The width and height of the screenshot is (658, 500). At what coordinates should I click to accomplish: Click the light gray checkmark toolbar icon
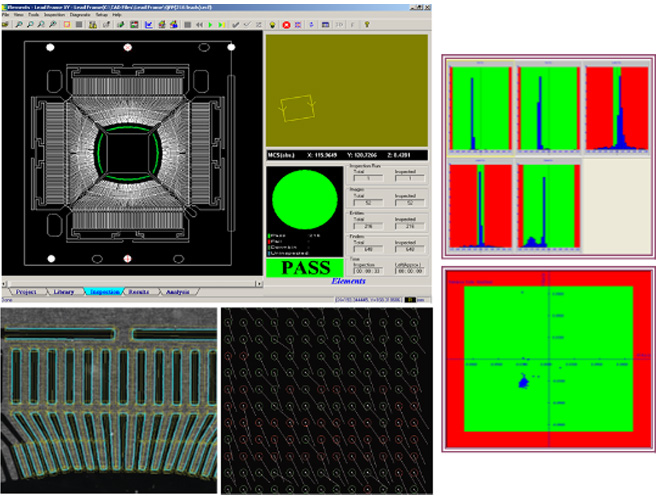point(247,25)
